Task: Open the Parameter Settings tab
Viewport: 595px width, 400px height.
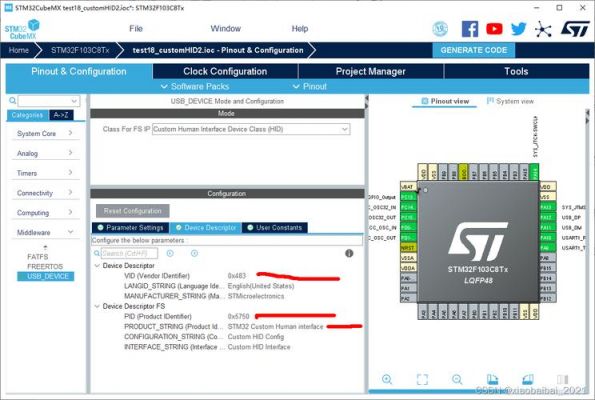Action: pos(131,228)
